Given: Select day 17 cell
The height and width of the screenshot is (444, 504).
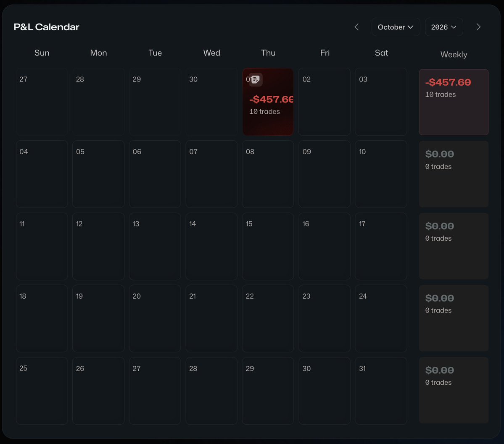Looking at the screenshot, I should coord(381,247).
